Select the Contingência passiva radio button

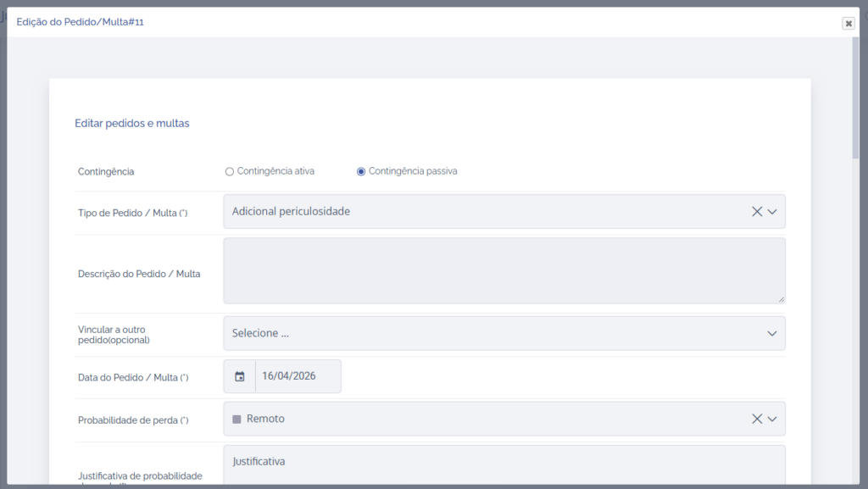361,171
